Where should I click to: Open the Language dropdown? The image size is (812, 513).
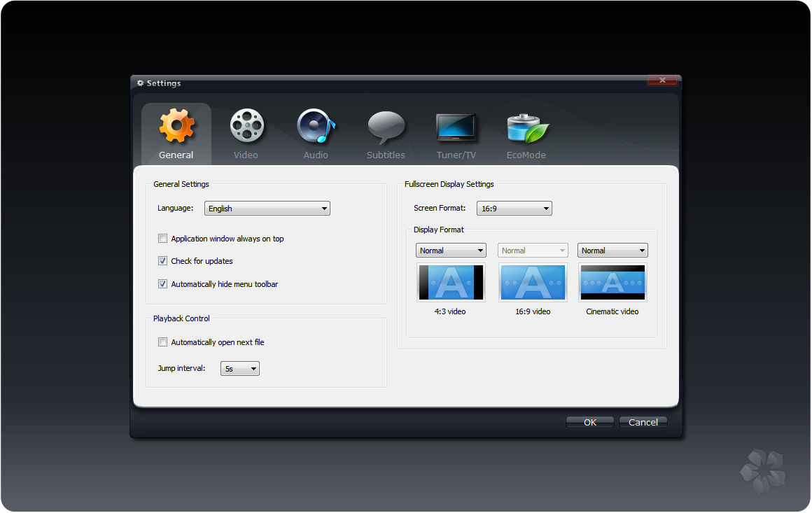[x=267, y=209]
